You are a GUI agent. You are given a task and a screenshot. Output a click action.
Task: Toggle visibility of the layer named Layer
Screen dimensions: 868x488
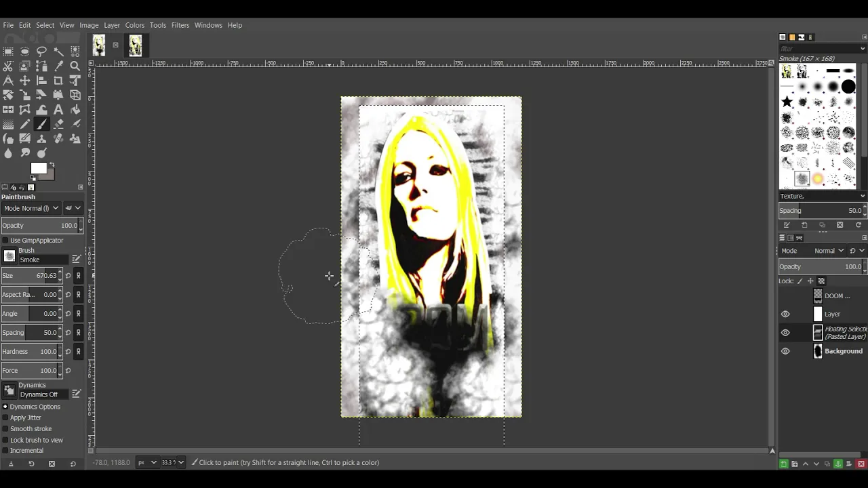coord(785,314)
